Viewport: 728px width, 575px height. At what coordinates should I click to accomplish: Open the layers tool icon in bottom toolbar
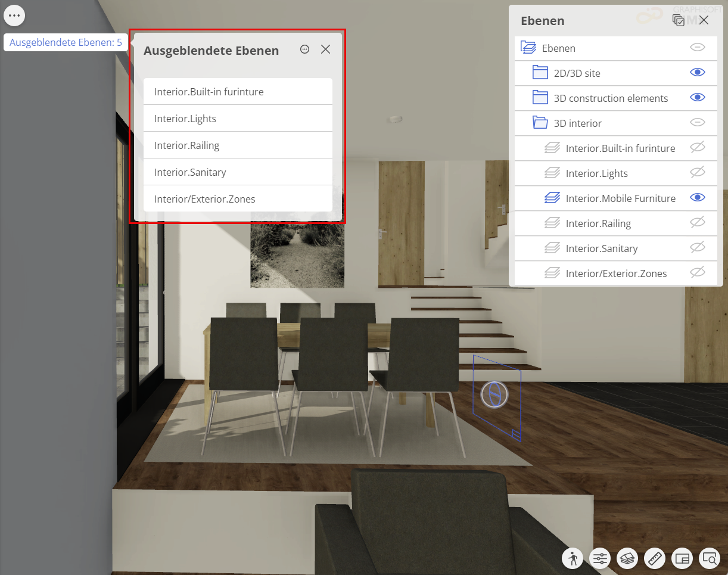tap(627, 558)
